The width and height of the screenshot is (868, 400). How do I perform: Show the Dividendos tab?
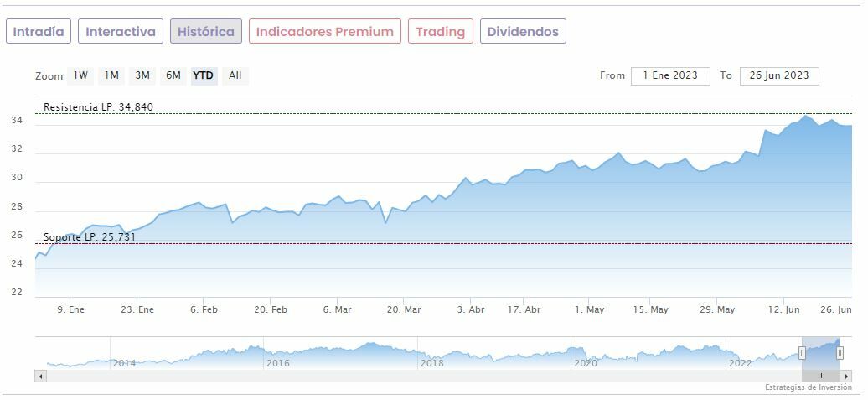point(523,32)
